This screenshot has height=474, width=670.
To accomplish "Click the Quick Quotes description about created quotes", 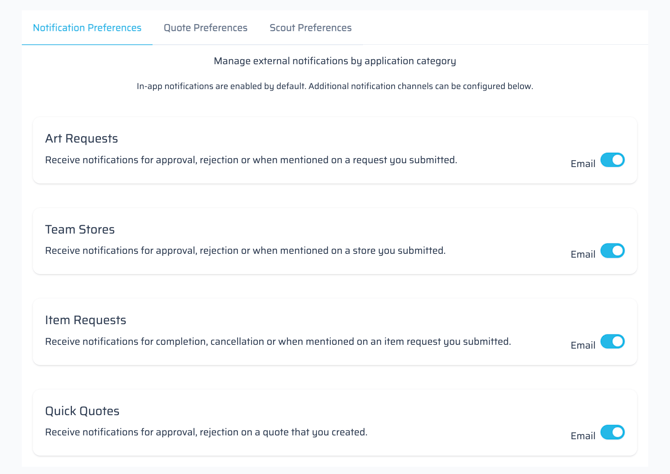I will (206, 433).
